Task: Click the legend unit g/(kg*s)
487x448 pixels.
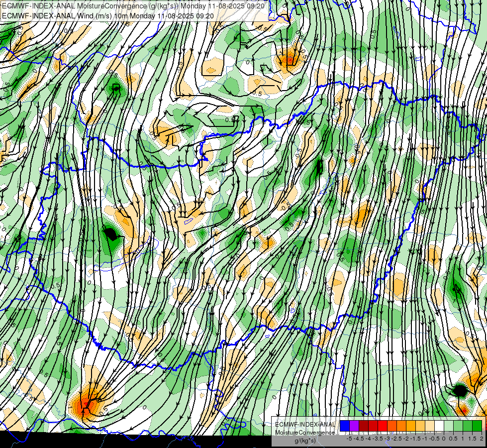Action: tap(305, 441)
